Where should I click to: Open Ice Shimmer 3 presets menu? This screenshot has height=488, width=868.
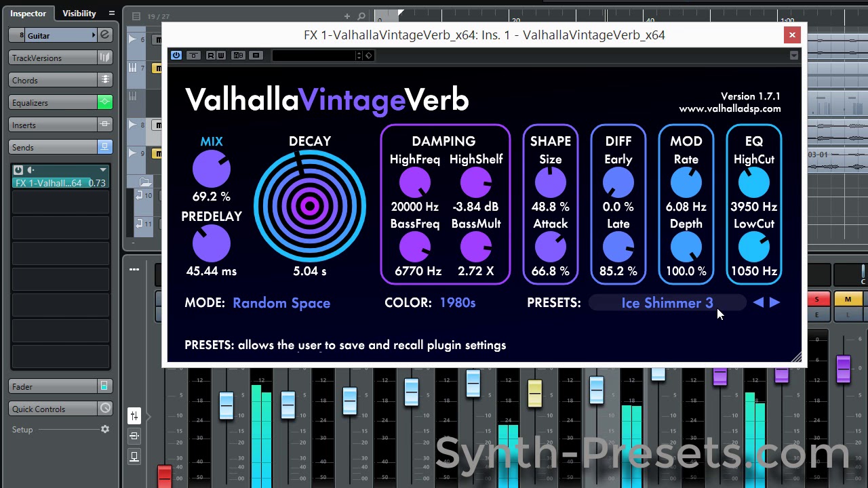click(x=667, y=303)
